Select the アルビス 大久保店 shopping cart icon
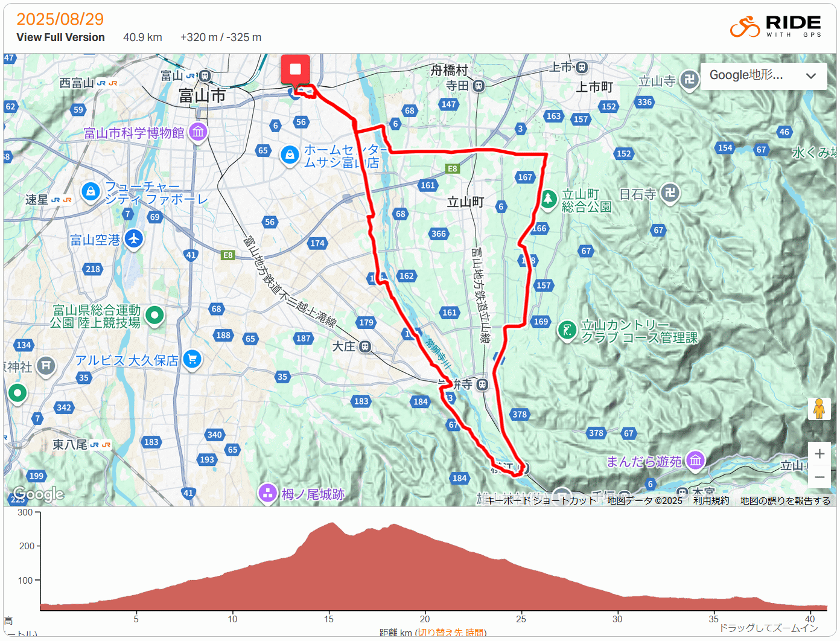 [x=192, y=360]
